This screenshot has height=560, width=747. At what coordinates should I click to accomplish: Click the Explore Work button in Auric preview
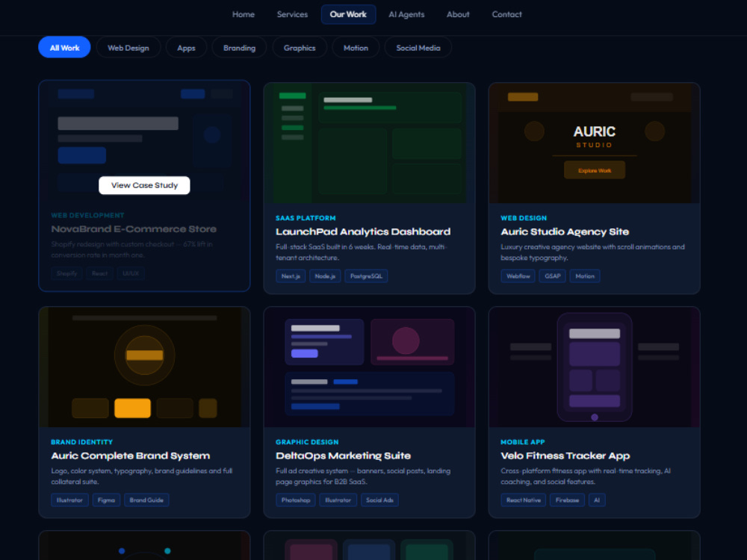(594, 170)
